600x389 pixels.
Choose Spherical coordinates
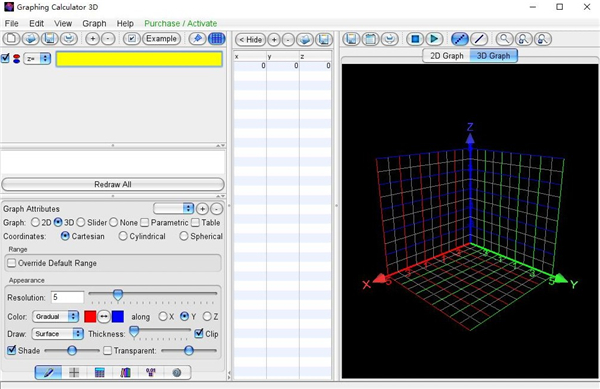click(x=184, y=236)
